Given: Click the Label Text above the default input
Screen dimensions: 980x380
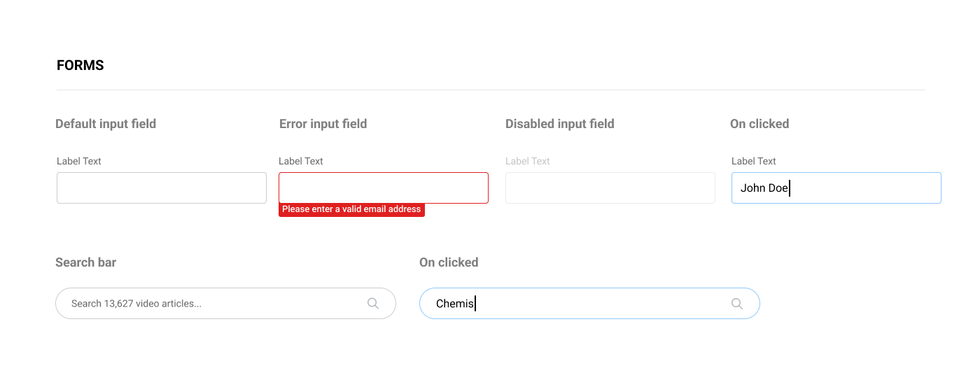Looking at the screenshot, I should [x=79, y=161].
